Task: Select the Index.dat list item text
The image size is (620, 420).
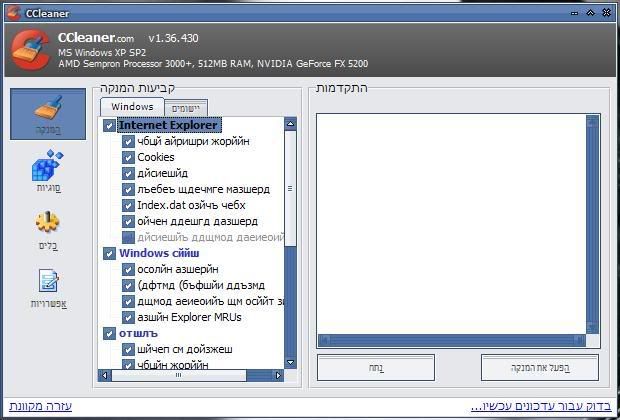Action: coord(191,206)
